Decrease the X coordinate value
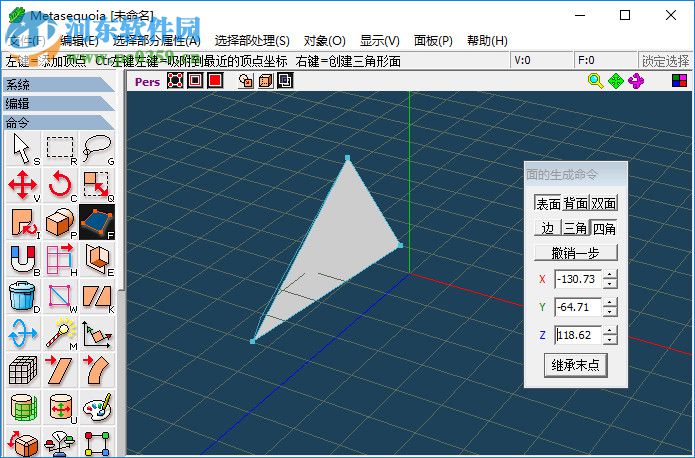 coord(610,284)
